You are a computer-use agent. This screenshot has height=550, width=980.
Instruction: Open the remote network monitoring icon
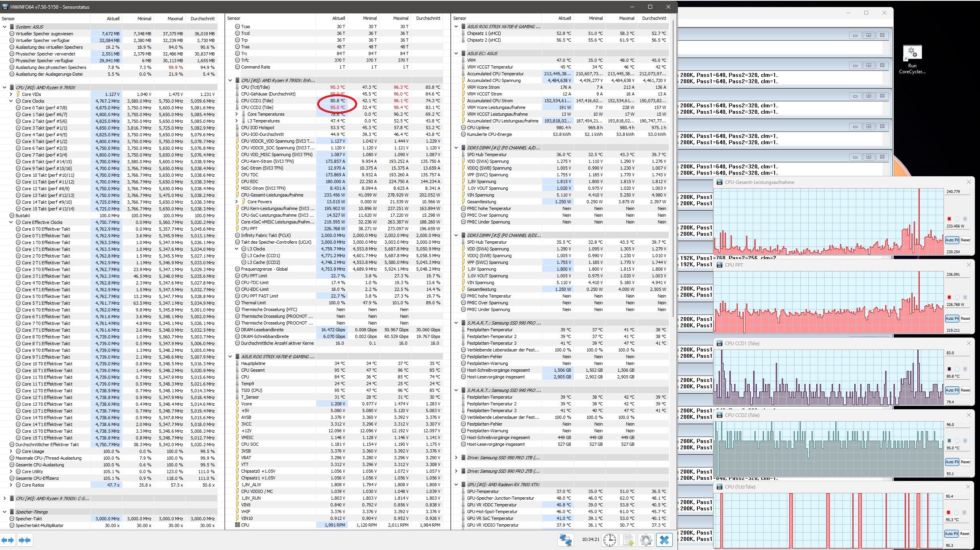pos(565,540)
